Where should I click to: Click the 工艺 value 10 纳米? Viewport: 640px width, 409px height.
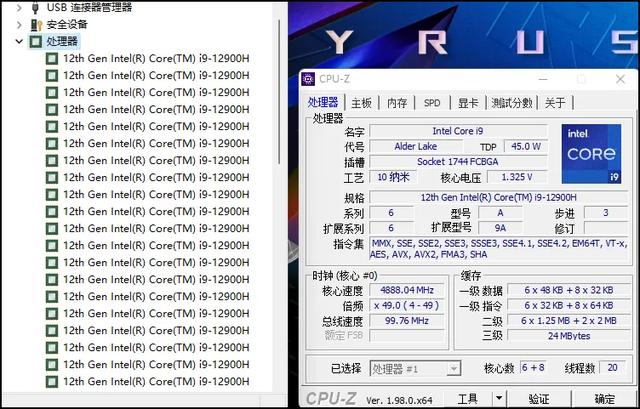[x=393, y=177]
